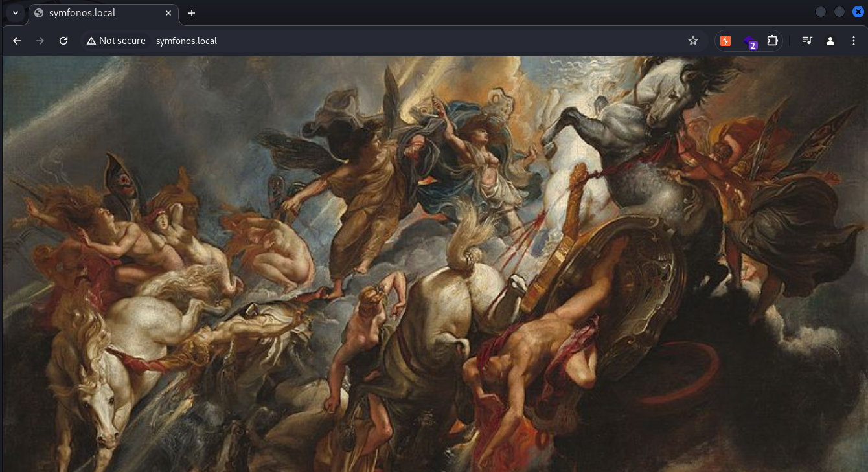
Task: Open the Extensions puzzle piece menu
Action: pyautogui.click(x=772, y=41)
